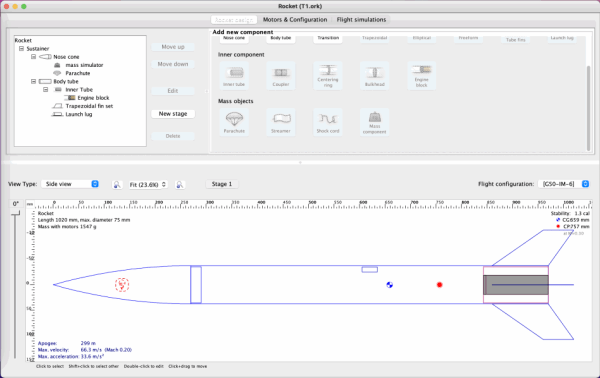Viewport: 600px width, 378px height.
Task: Open the Flight configuration dropdown
Action: point(564,184)
